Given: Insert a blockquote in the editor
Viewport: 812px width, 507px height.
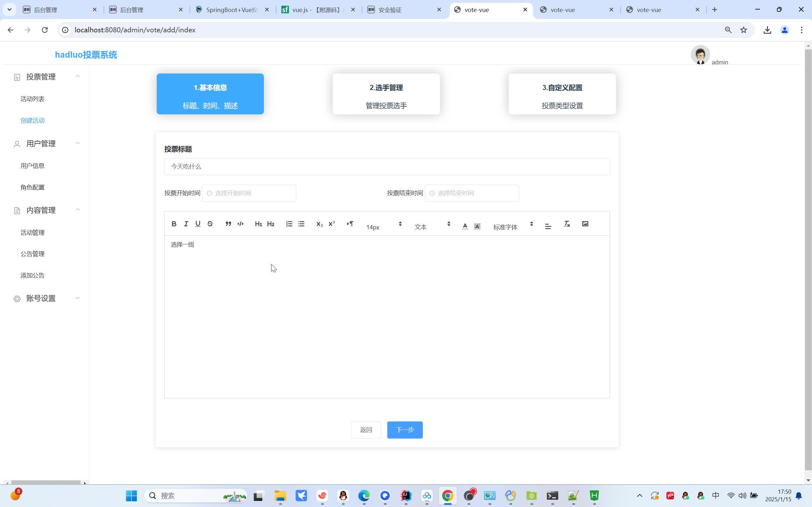Looking at the screenshot, I should pyautogui.click(x=228, y=224).
